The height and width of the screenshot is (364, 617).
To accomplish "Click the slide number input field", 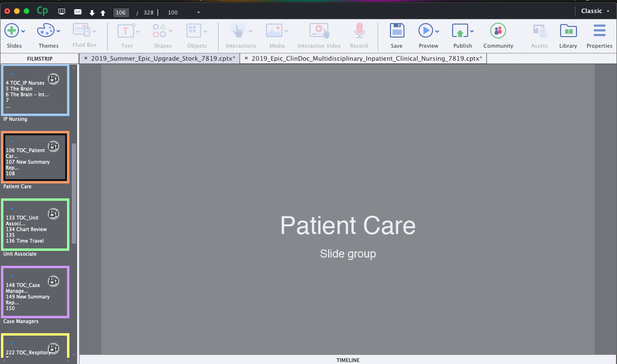I will click(121, 13).
